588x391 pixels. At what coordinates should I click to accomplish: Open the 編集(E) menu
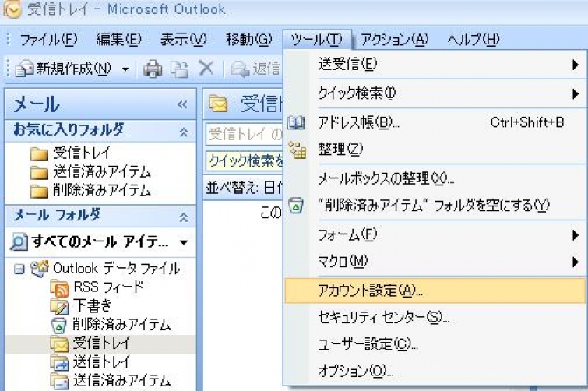pos(118,40)
